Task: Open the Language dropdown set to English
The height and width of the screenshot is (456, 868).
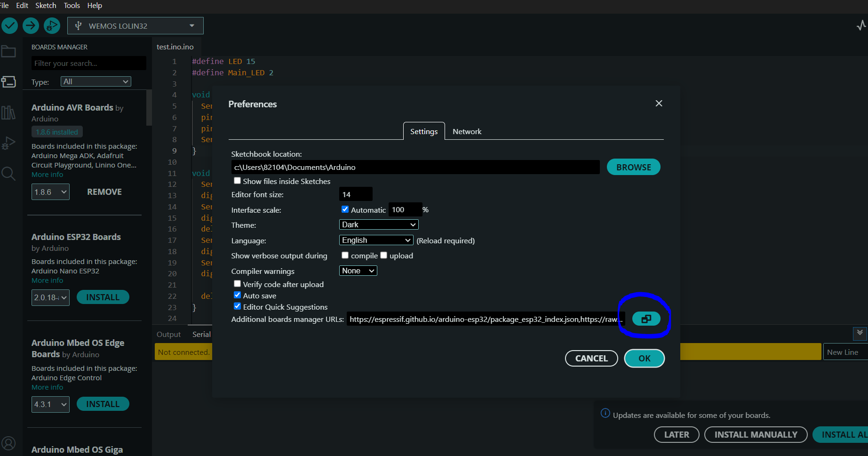Action: [x=376, y=240]
